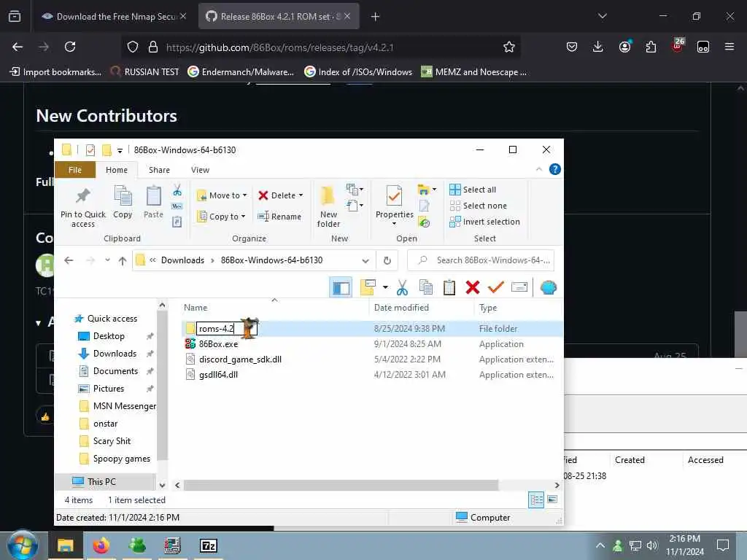Open the browser Downloads arrow icon
Image resolution: width=747 pixels, height=560 pixels.
(598, 47)
